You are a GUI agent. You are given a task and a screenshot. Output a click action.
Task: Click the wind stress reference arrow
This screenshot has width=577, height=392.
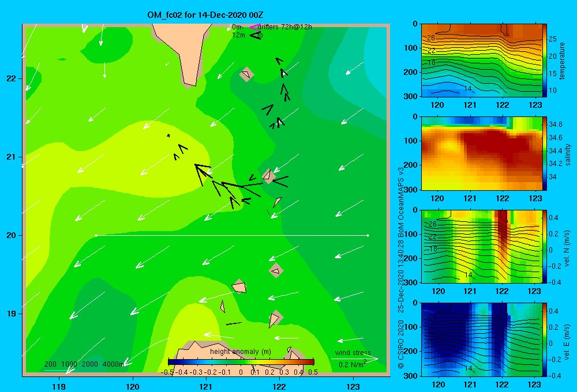355,359
